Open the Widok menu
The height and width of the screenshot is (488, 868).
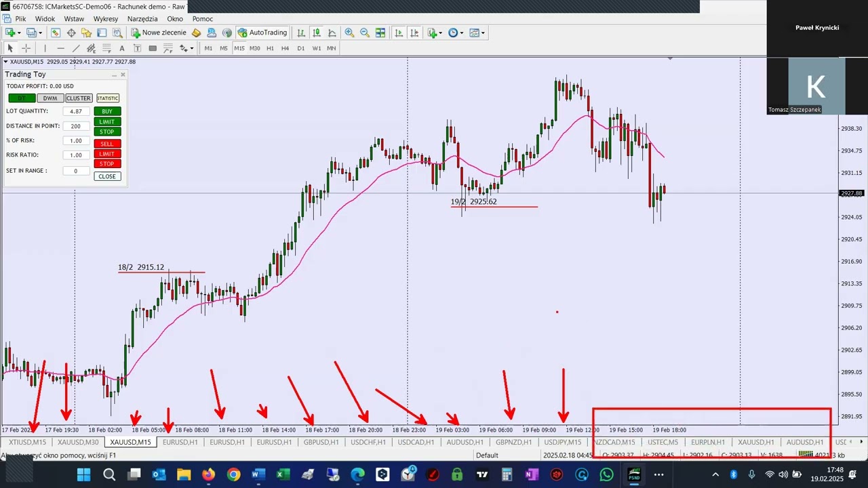[x=45, y=19]
